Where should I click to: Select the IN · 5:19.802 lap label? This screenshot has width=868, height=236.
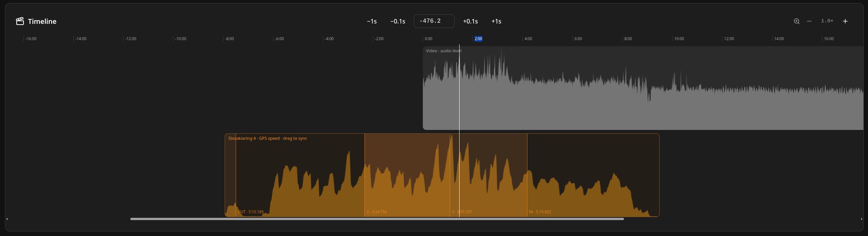[540, 212]
